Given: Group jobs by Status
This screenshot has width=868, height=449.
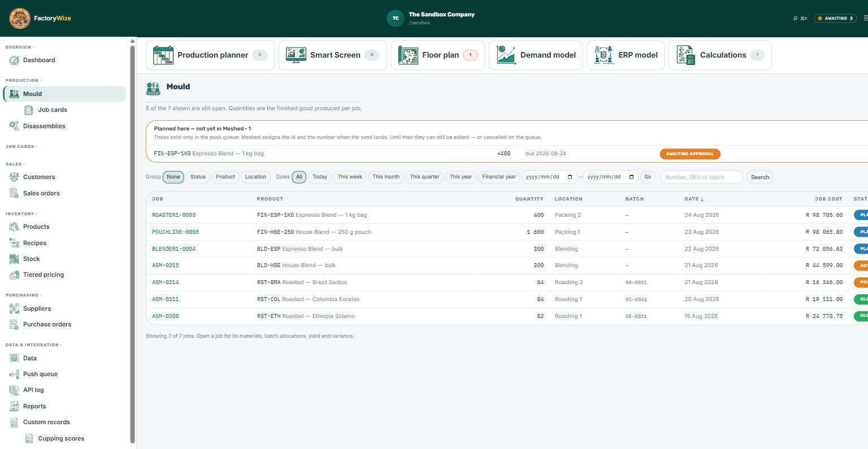Looking at the screenshot, I should pos(198,177).
